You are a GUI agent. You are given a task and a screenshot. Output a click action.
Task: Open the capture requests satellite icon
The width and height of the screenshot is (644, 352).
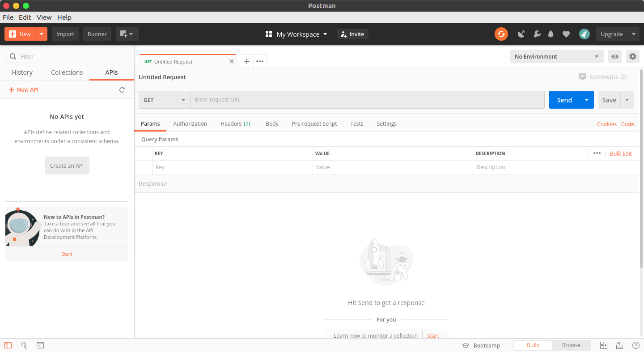coord(521,34)
